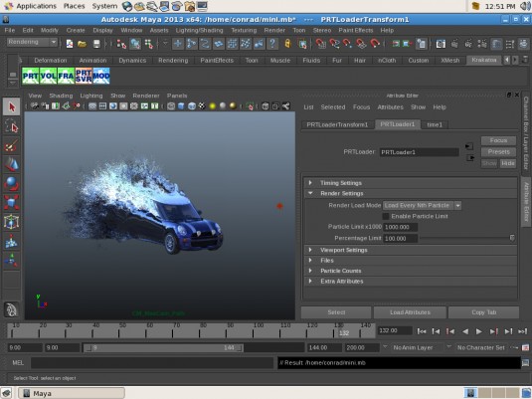The height and width of the screenshot is (399, 532).
Task: Open the No Anim Layer dropdown
Action: click(413, 347)
